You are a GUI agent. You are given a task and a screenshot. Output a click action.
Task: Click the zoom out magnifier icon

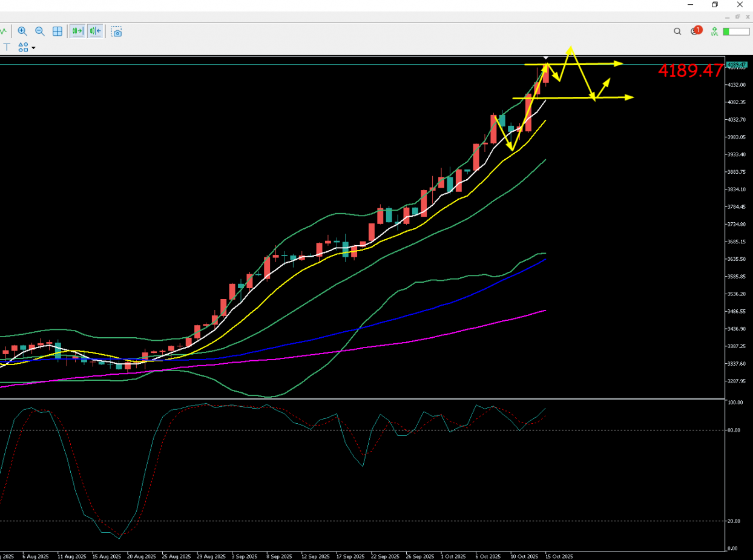[x=40, y=31]
